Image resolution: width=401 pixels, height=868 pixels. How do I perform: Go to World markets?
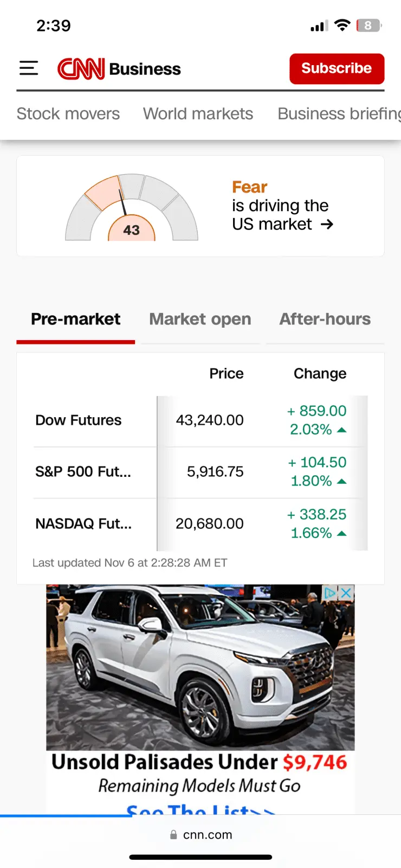(198, 114)
